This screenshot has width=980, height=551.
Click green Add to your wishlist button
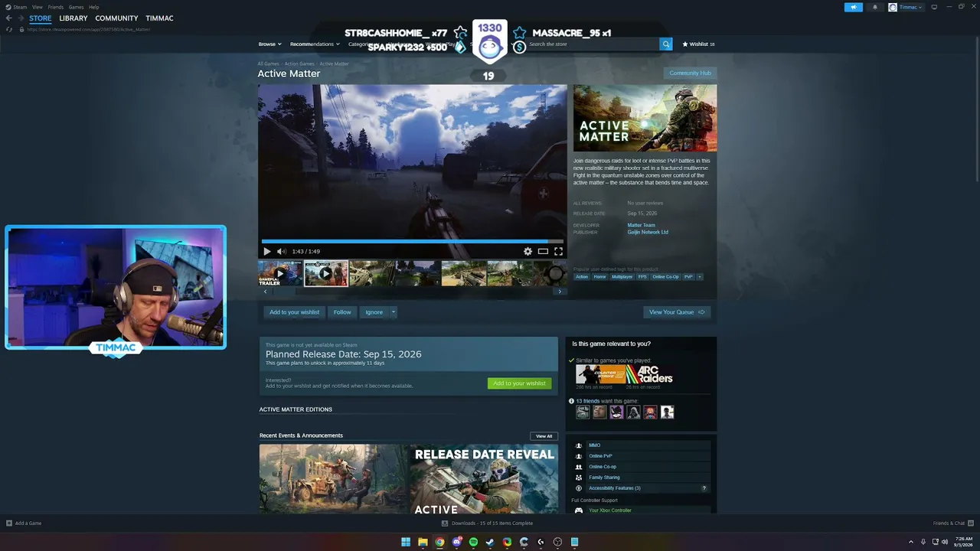(x=519, y=383)
